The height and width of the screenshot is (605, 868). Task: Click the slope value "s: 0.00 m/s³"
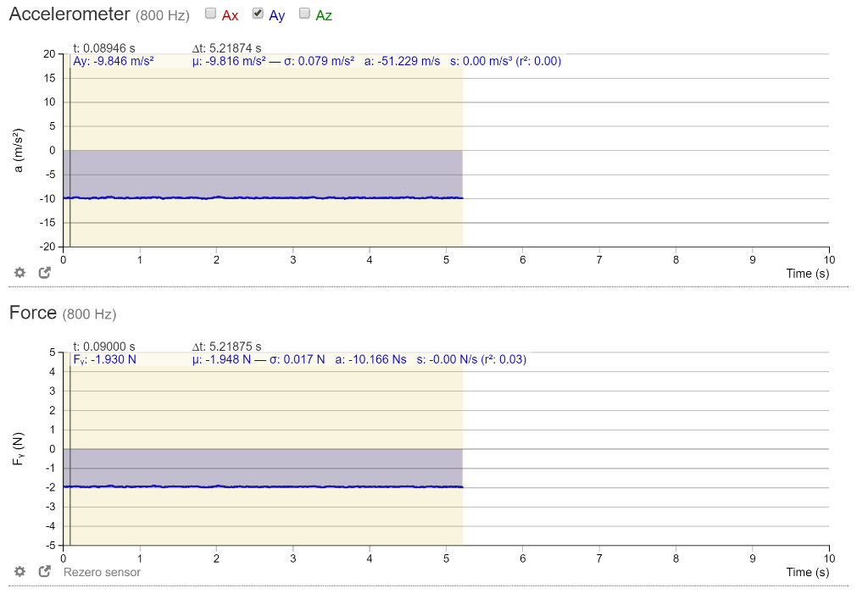481,62
